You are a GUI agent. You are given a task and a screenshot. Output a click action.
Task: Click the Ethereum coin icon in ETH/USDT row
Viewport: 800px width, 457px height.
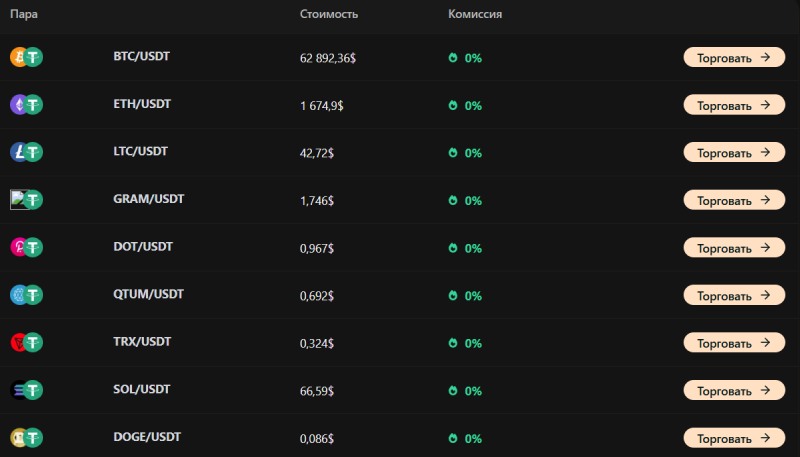(17, 105)
